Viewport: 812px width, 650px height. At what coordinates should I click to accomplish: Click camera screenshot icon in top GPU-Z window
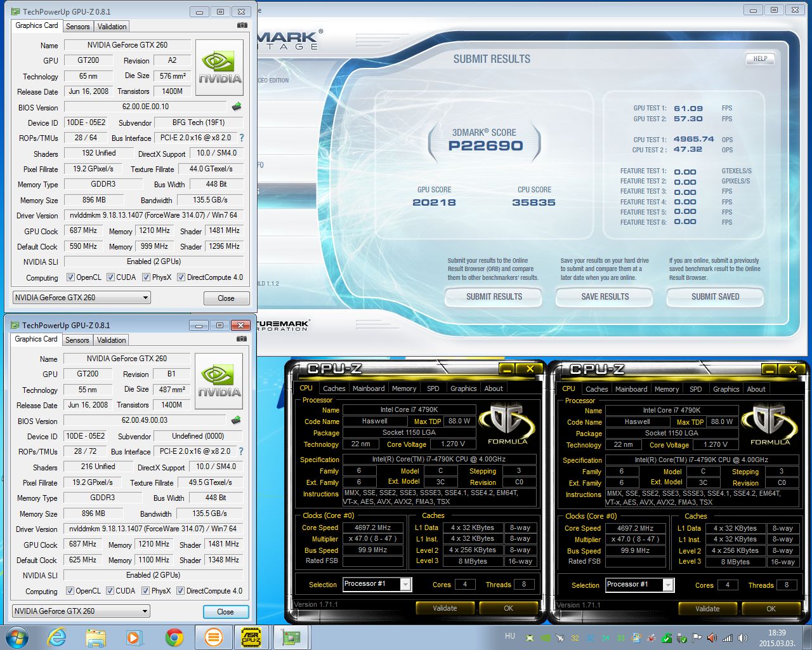tap(242, 25)
